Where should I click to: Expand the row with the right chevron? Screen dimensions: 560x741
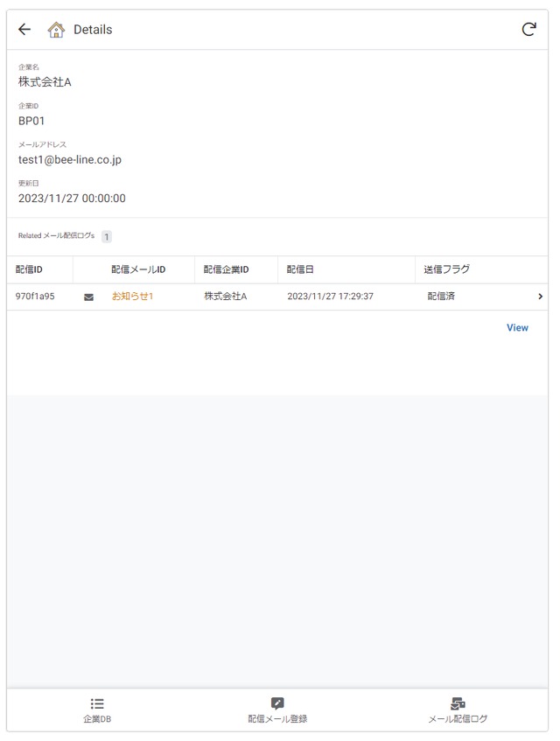click(540, 297)
